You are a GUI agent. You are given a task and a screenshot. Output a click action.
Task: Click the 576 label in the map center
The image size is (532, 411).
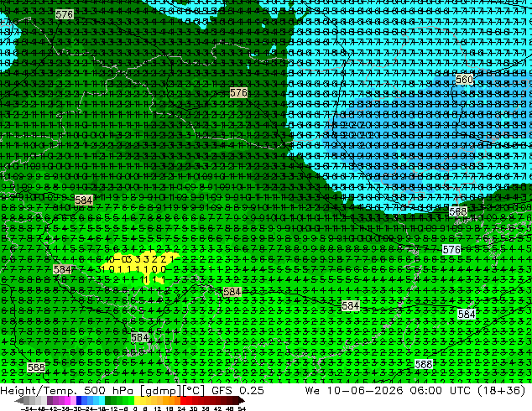tap(238, 92)
